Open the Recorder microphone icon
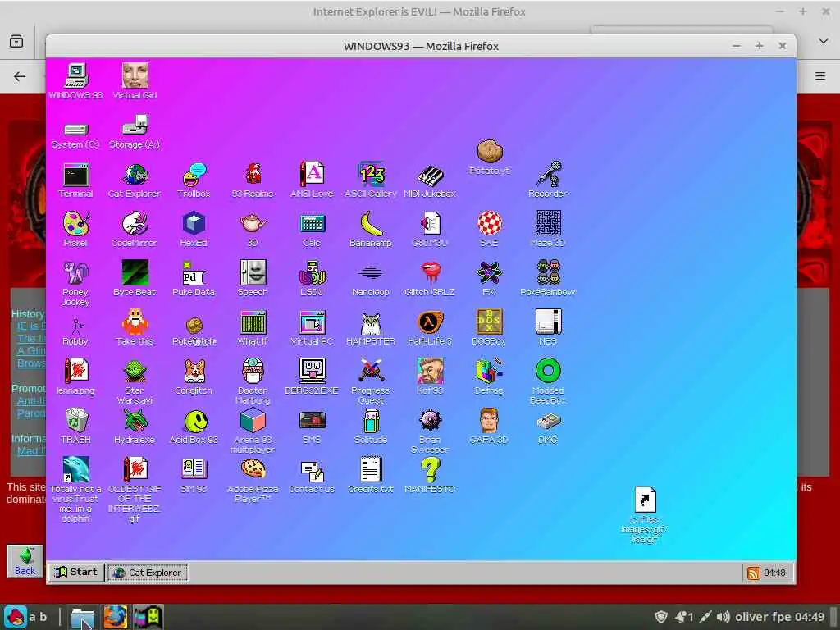Viewport: 840px width, 630px height. pyautogui.click(x=548, y=176)
